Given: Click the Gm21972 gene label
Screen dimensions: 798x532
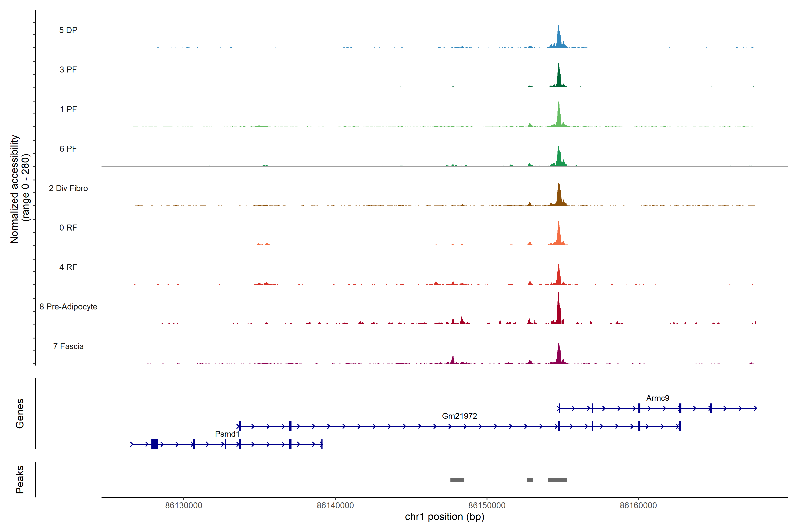Looking at the screenshot, I should click(459, 416).
